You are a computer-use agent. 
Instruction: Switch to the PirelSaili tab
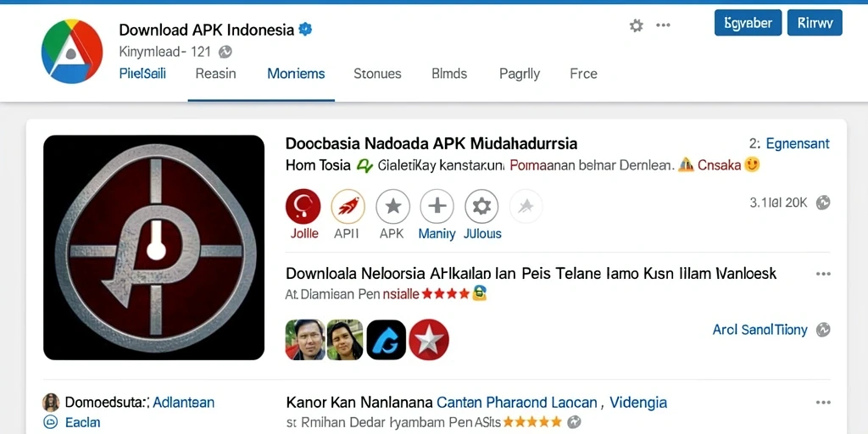(x=142, y=74)
